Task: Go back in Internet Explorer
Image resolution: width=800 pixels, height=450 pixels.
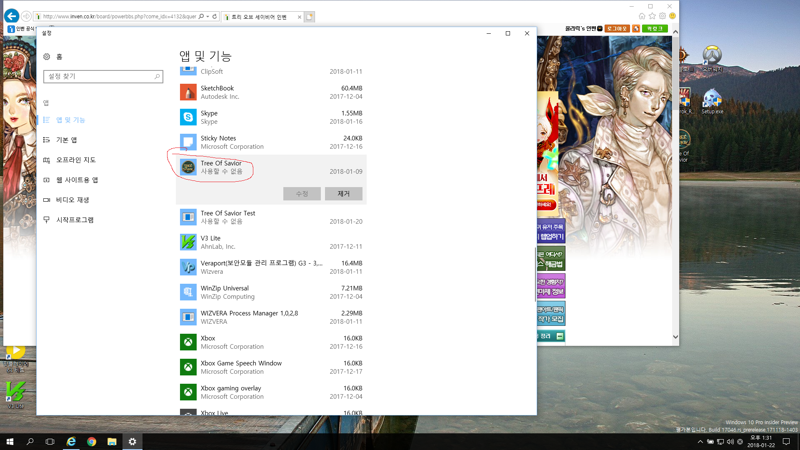Action: [11, 16]
